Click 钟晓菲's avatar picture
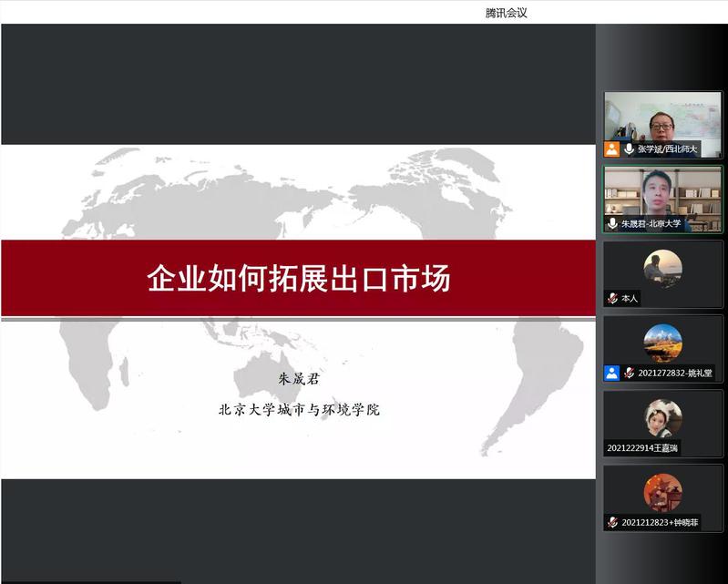 pos(662,493)
